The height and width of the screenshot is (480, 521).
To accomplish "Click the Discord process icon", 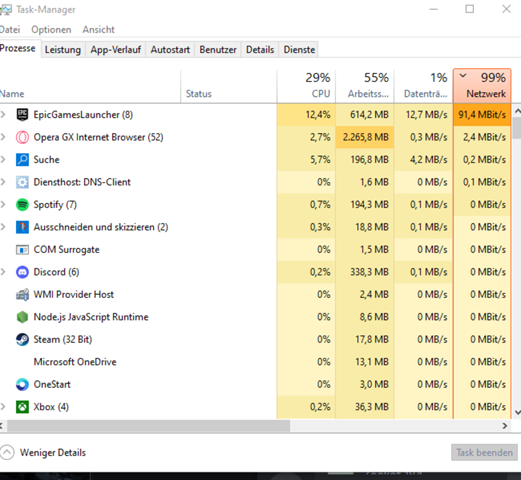I will [x=22, y=272].
